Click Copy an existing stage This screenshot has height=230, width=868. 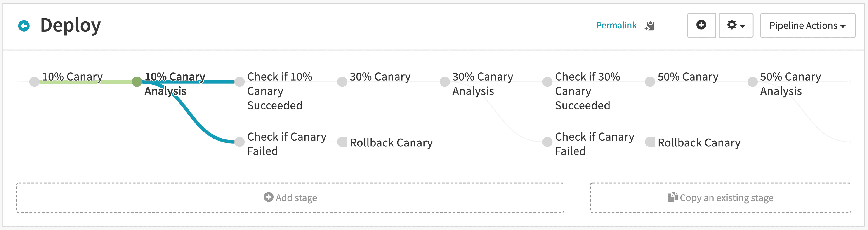720,198
